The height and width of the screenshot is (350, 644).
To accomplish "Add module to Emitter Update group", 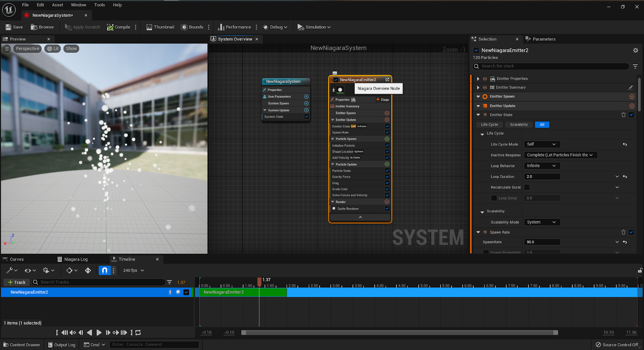I will pos(632,106).
